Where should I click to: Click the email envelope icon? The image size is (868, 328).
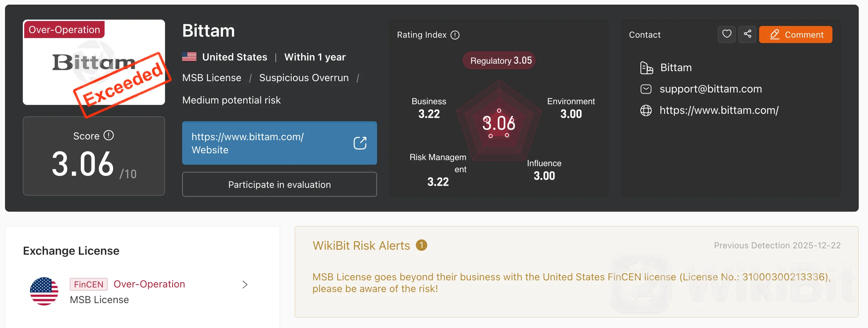point(646,89)
